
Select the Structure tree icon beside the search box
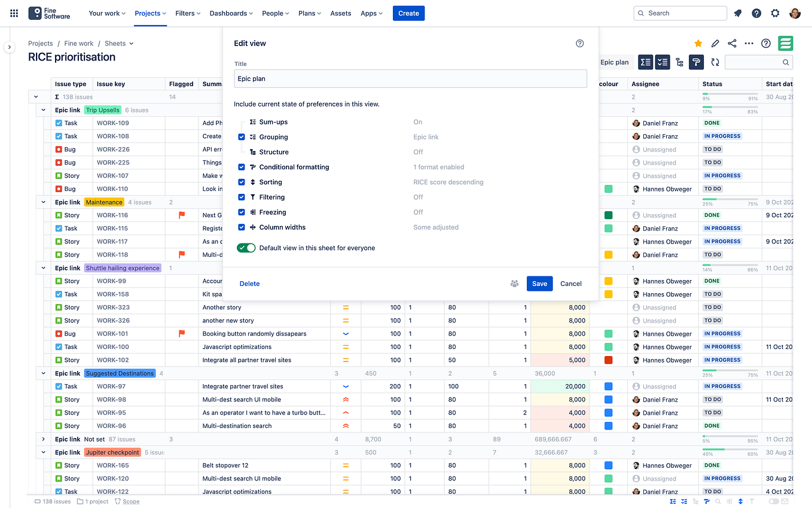coord(680,62)
